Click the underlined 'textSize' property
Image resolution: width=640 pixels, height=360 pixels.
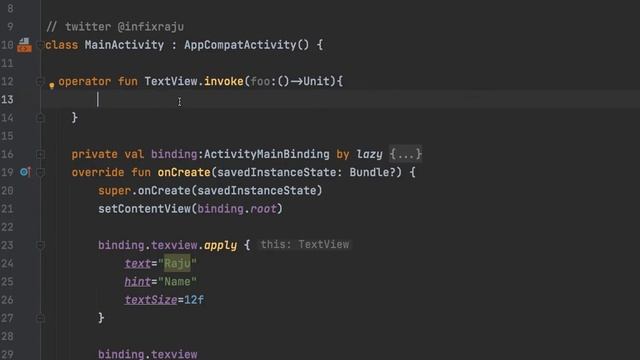(151, 300)
